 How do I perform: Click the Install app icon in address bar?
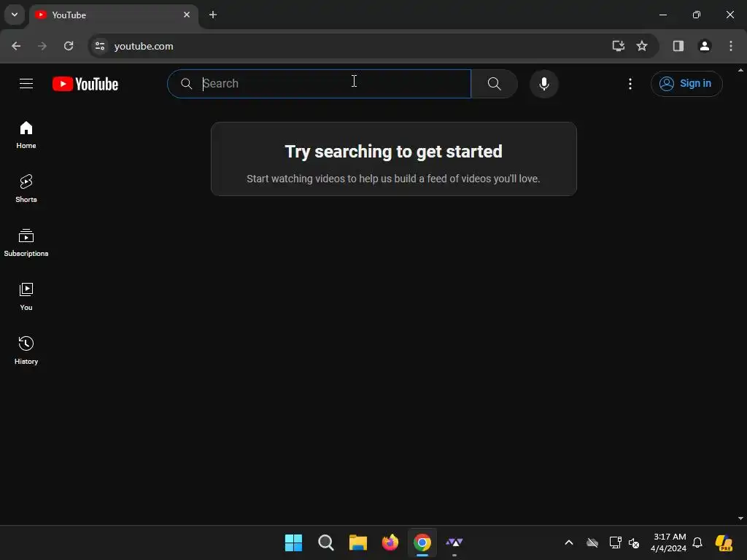[x=618, y=46]
